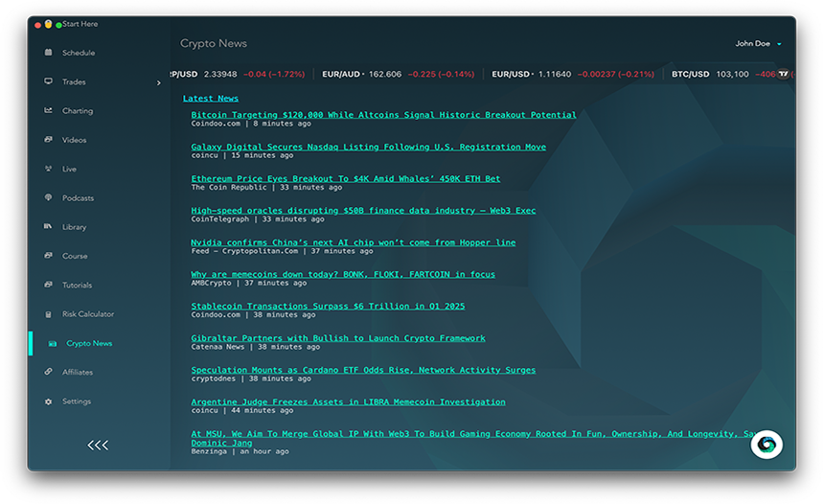
Task: Select EUR/AUD pair in ticker bar
Action: pos(342,74)
